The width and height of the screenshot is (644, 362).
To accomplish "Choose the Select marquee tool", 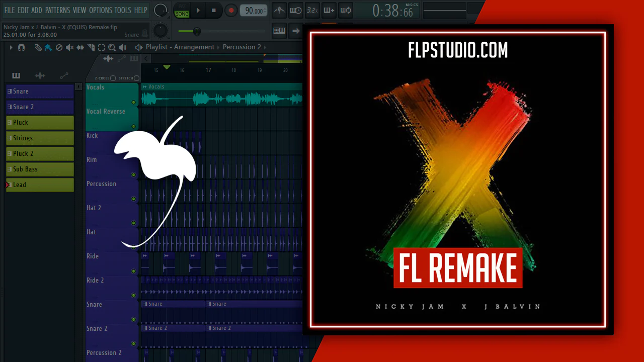I will [x=101, y=47].
